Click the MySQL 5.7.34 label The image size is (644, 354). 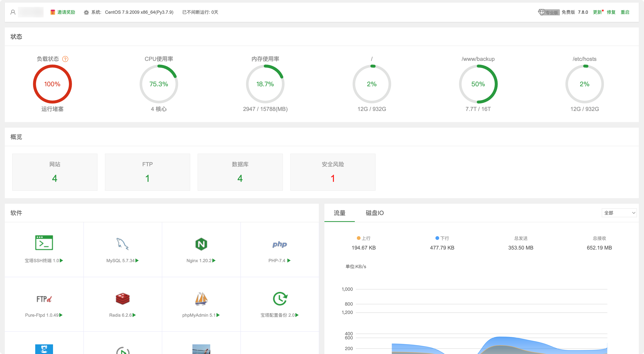click(120, 260)
